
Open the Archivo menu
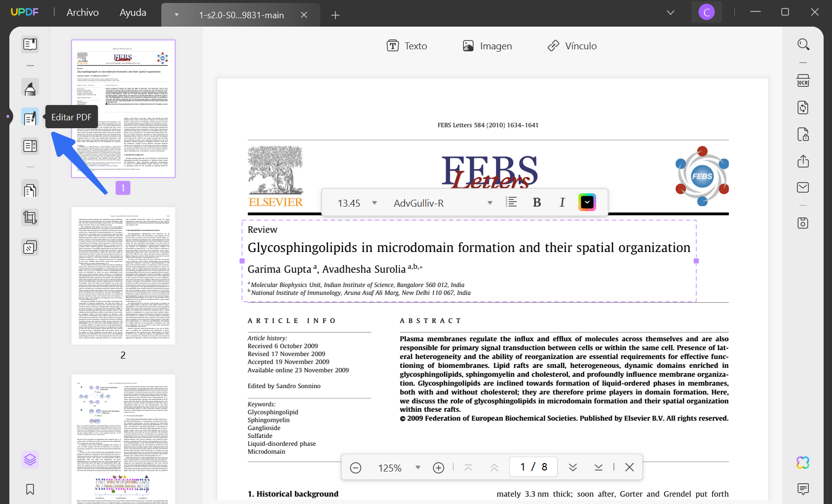point(82,12)
